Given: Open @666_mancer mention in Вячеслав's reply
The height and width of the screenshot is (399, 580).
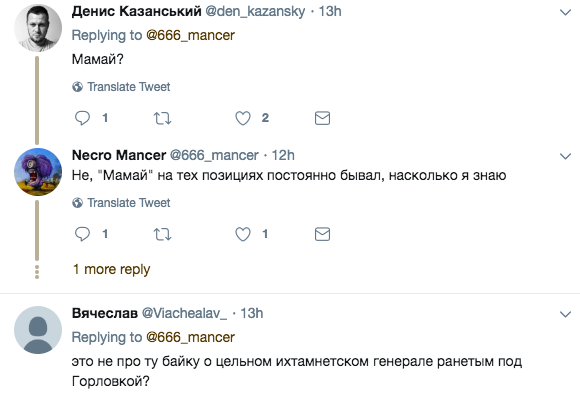Looking at the screenshot, I should [190, 337].
